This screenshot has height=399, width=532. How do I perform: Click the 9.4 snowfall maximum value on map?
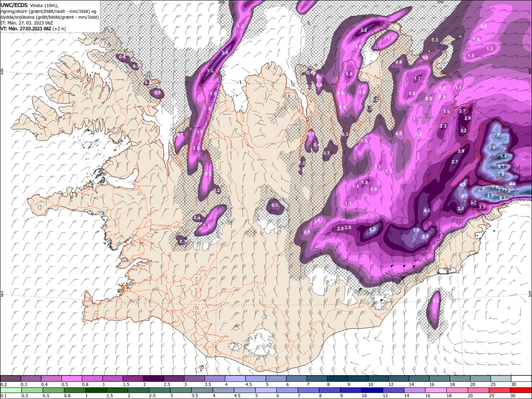coord(503,156)
